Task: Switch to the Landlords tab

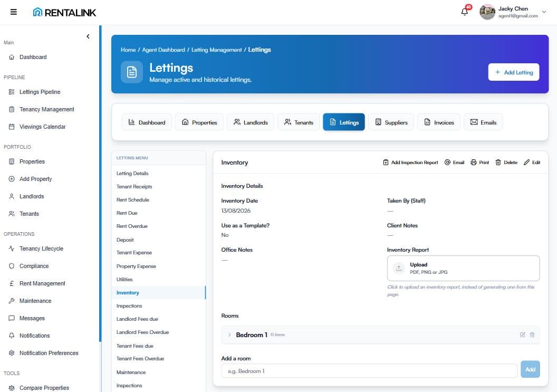Action: pos(251,122)
